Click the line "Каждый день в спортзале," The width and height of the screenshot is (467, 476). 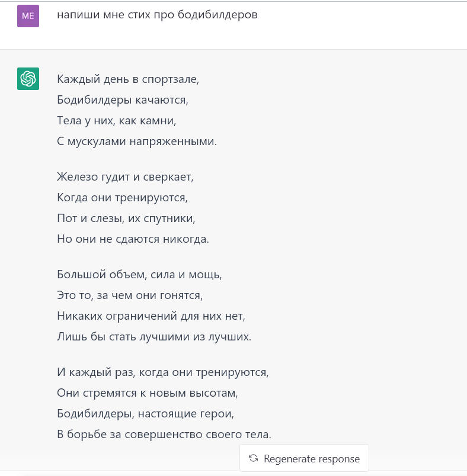[128, 78]
